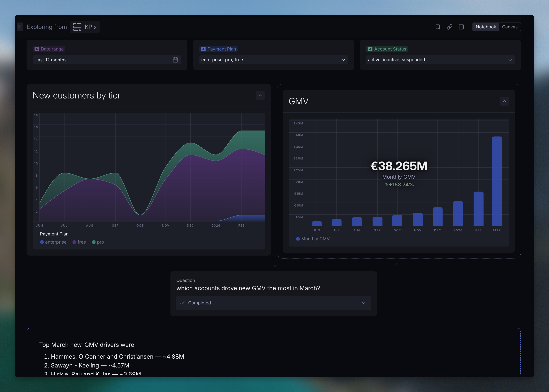Image resolution: width=549 pixels, height=392 pixels.
Task: Select the €38.265M GMV value
Action: point(399,166)
